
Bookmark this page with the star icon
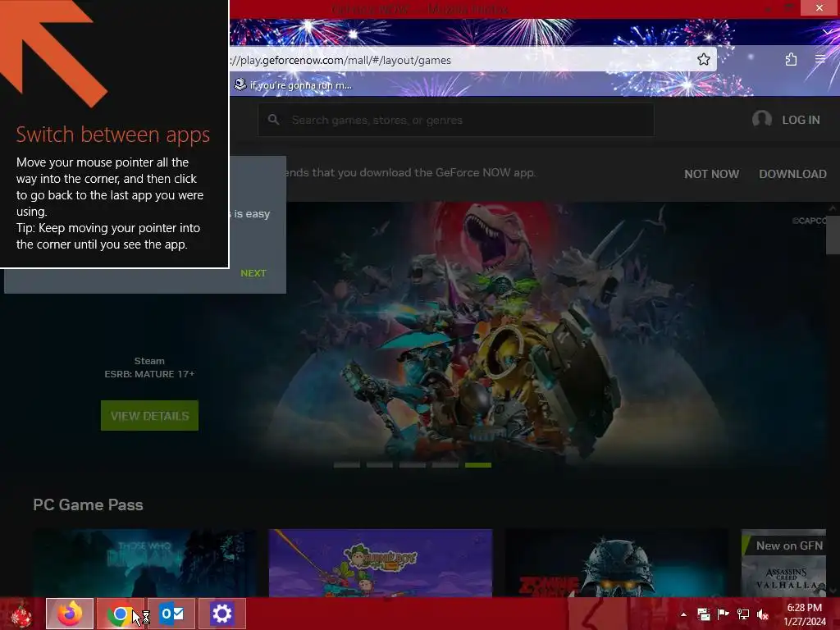703,59
